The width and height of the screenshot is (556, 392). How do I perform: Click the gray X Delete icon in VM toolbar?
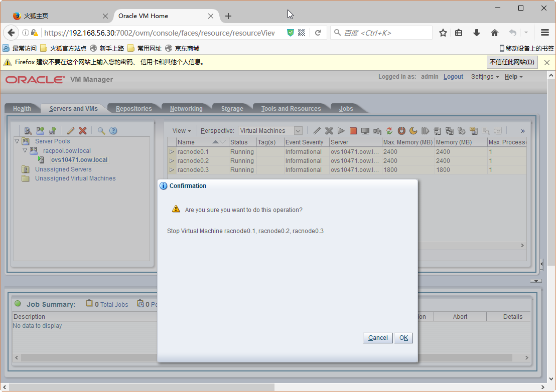click(x=329, y=131)
